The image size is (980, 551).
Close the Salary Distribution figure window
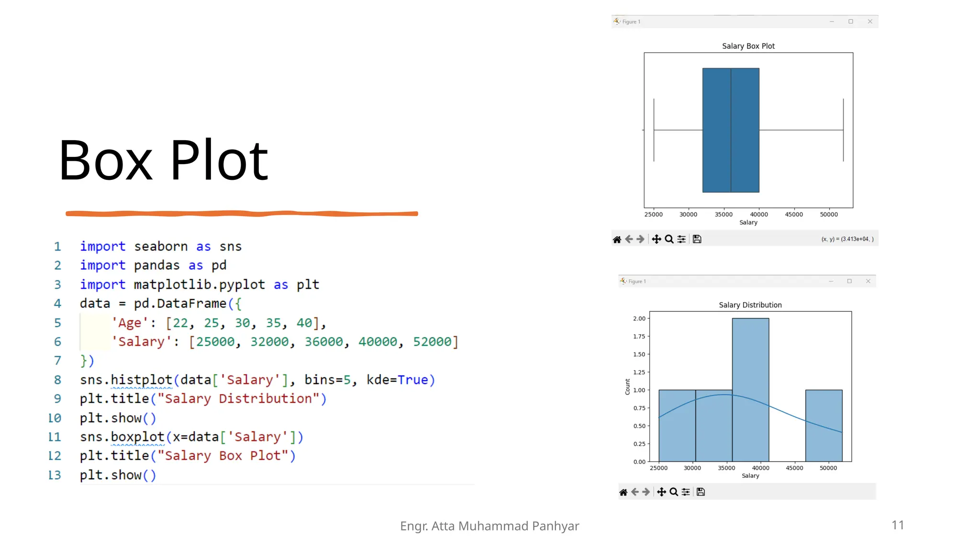pyautogui.click(x=868, y=281)
